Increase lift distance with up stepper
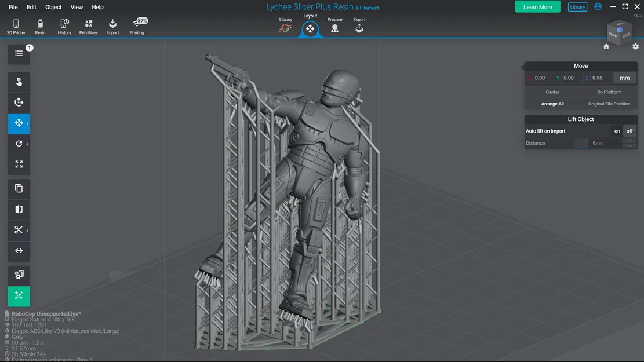Image resolution: width=644 pixels, height=362 pixels. click(x=630, y=141)
